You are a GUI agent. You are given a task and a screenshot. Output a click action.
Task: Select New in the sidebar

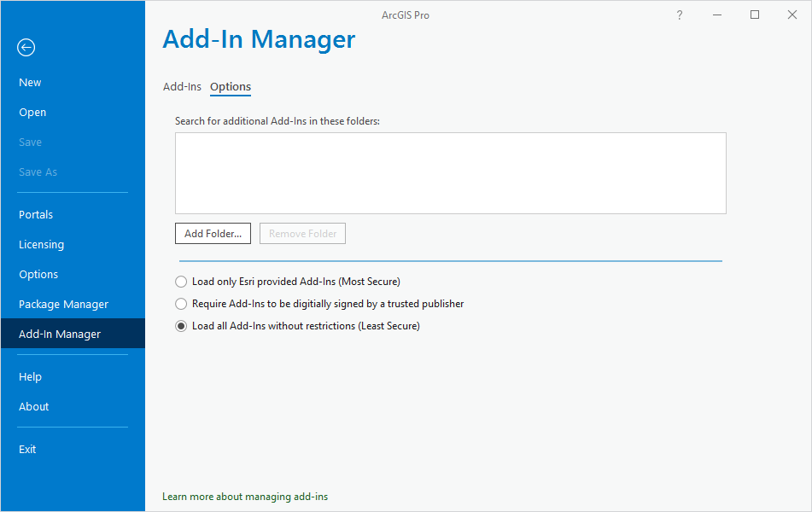(x=29, y=82)
